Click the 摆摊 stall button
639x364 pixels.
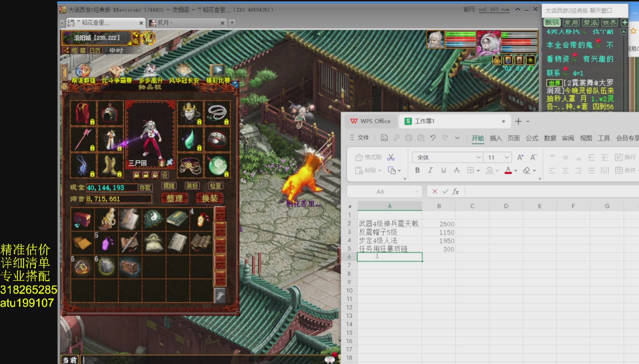[169, 186]
